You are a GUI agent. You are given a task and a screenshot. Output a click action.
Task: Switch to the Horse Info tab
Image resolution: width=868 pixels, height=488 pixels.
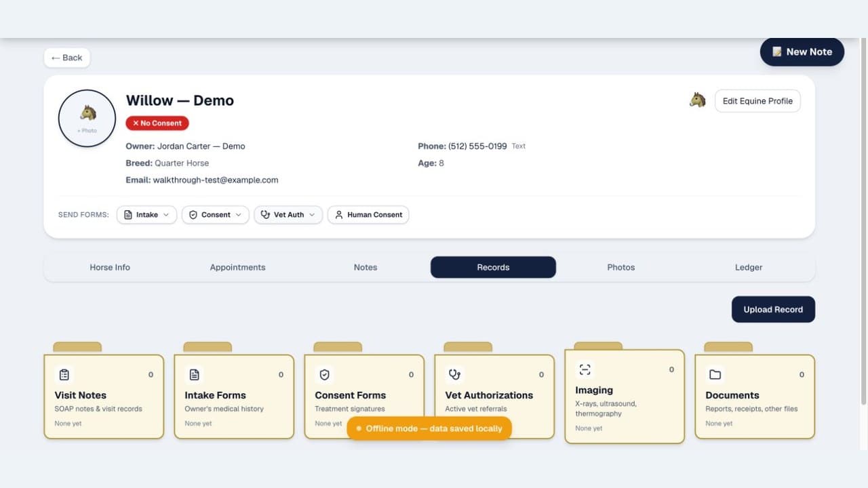[110, 267]
